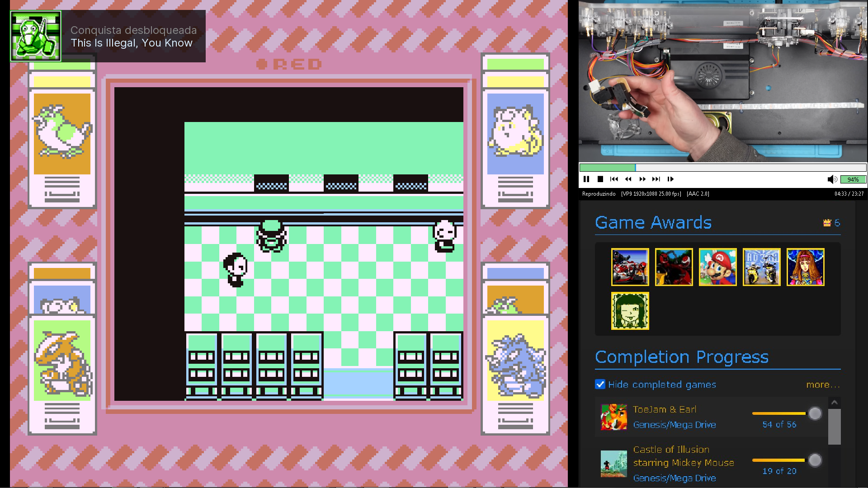Adjust the 94% volume slider
The width and height of the screenshot is (868, 488).
click(853, 179)
